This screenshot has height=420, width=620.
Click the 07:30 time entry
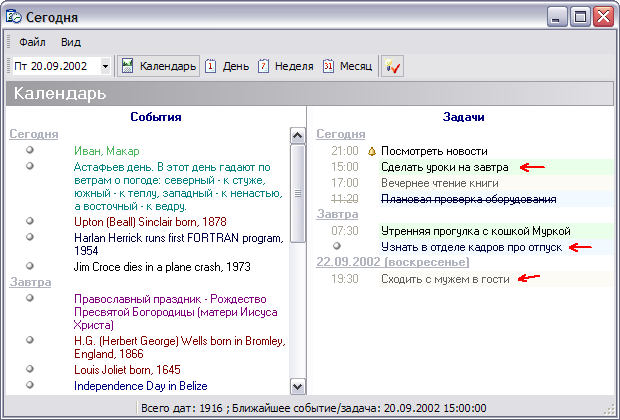coord(345,231)
